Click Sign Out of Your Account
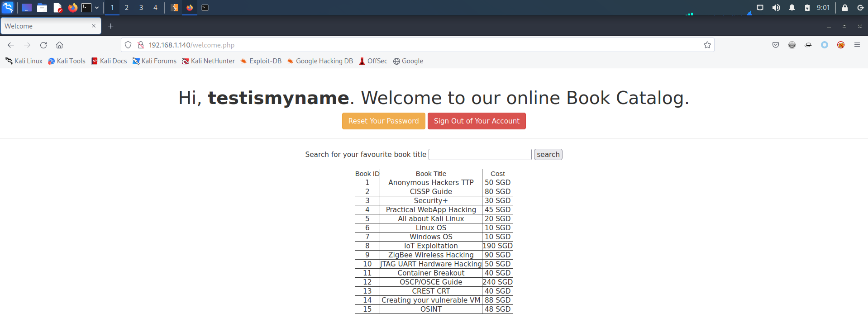This screenshot has width=868, height=318. [x=477, y=121]
